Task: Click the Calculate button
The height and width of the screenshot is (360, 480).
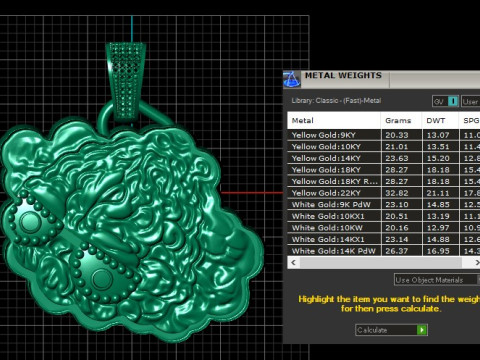Action: [x=391, y=330]
